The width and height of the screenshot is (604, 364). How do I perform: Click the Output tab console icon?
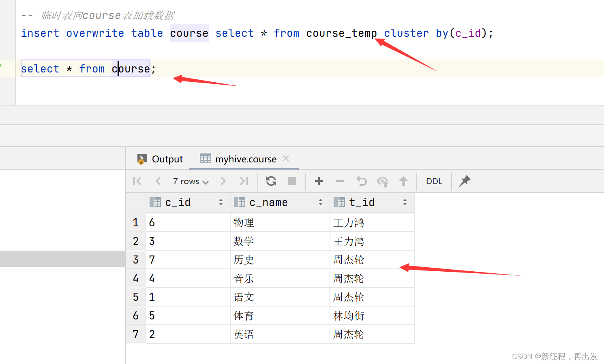[x=141, y=159]
